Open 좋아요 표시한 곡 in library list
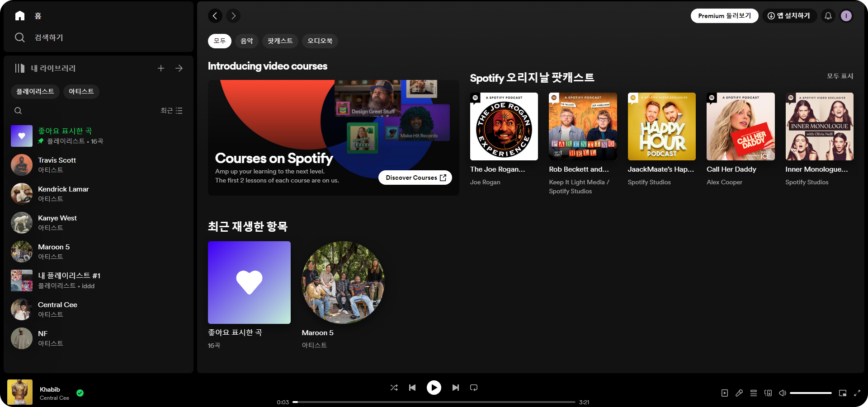 click(x=99, y=136)
